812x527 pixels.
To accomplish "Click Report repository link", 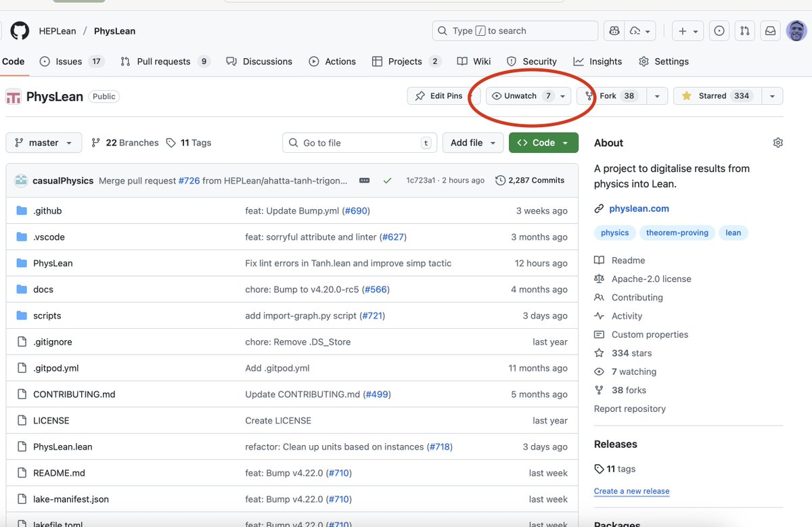I will [x=630, y=409].
